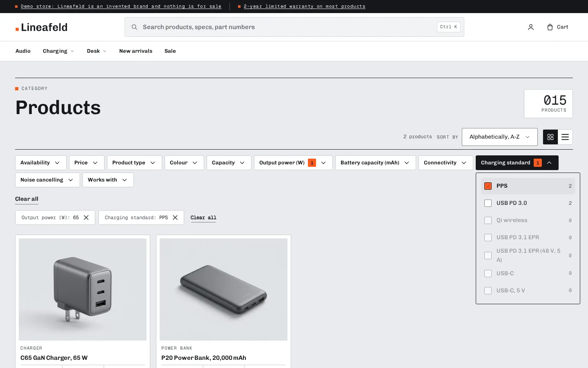Go to the Sale page

pyautogui.click(x=170, y=51)
